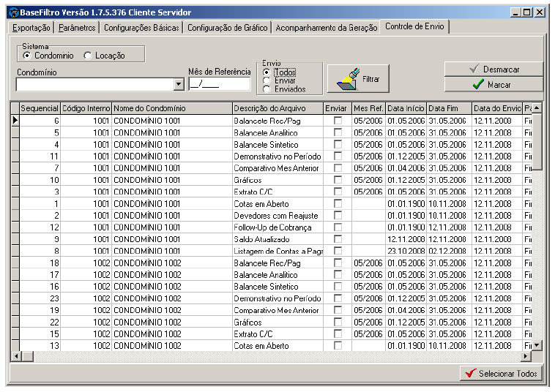Select the Locação radio button
Viewport: 555px width, 392px height.
click(88, 56)
